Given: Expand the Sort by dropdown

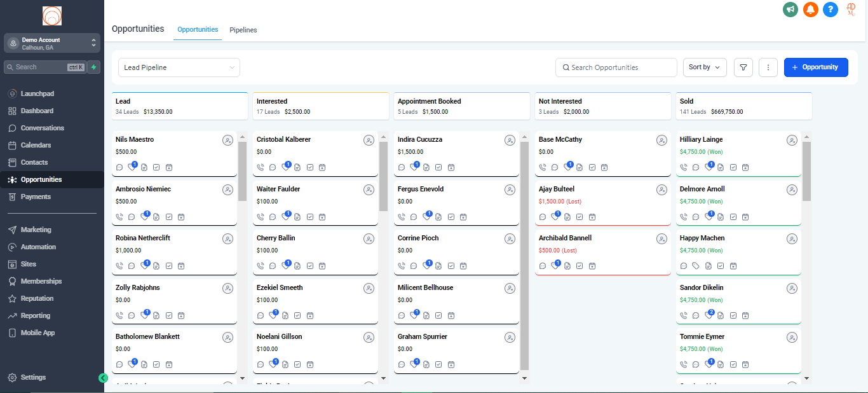Looking at the screenshot, I should 705,67.
